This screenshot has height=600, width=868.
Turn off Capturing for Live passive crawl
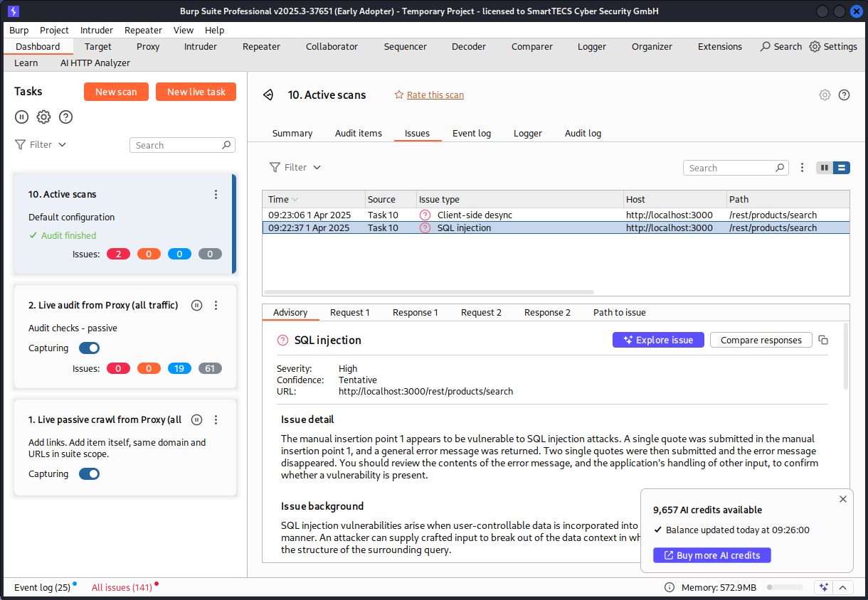(x=89, y=473)
